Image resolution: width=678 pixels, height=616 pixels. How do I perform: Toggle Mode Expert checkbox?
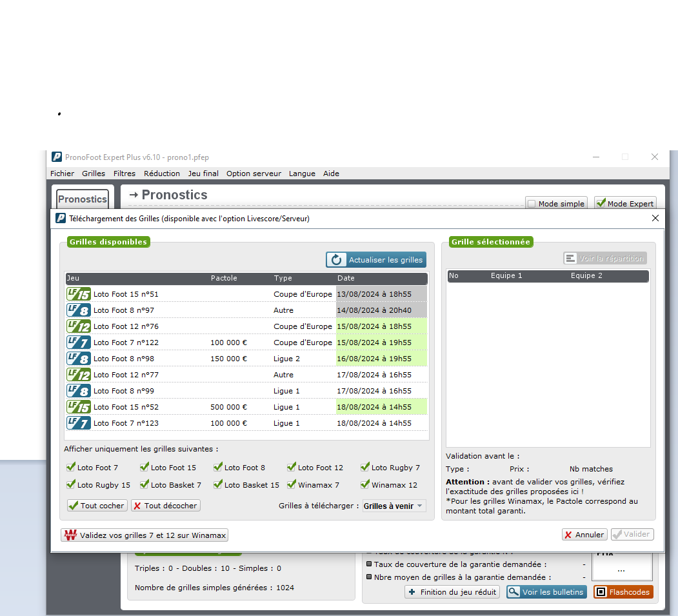pos(601,203)
